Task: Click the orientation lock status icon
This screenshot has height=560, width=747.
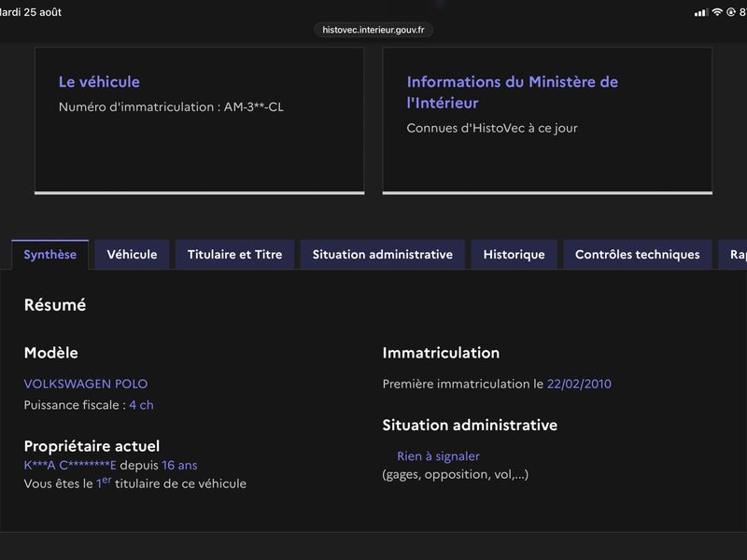Action: tap(731, 12)
